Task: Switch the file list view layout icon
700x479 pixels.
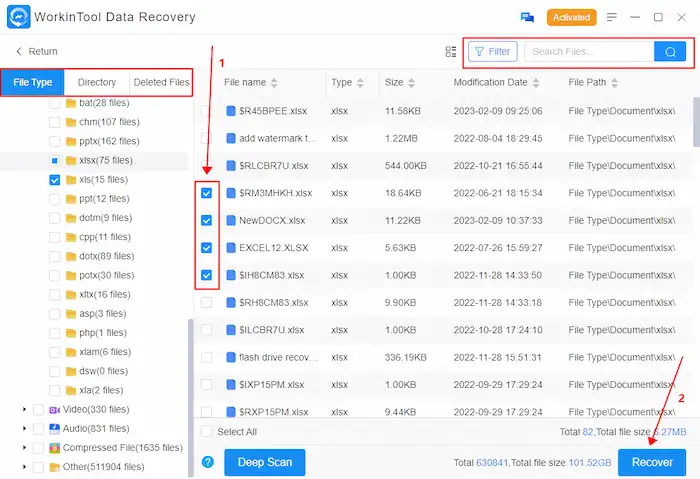Action: pos(451,52)
